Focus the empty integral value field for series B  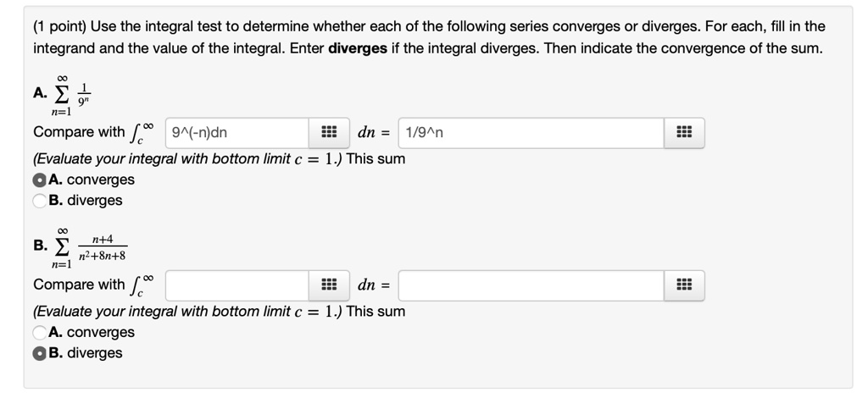click(531, 285)
